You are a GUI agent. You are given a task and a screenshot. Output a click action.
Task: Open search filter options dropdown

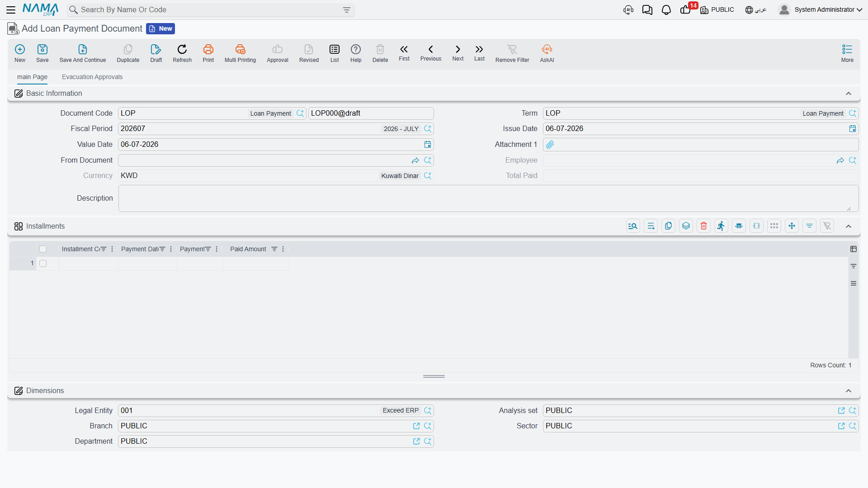[x=347, y=10]
